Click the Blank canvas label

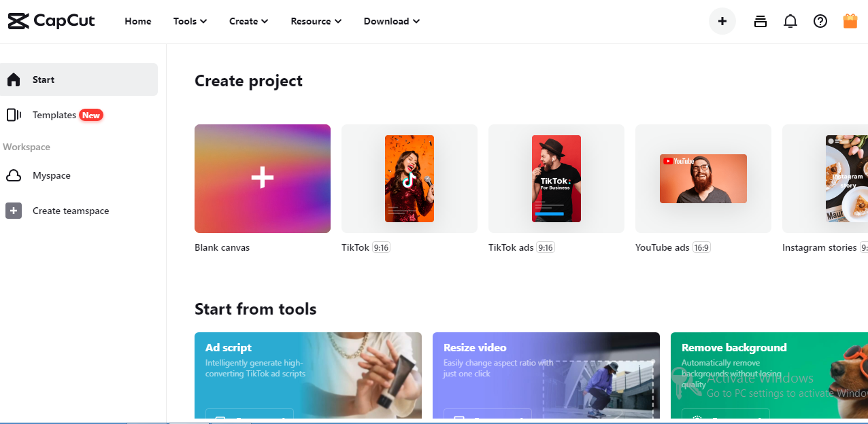pos(222,247)
